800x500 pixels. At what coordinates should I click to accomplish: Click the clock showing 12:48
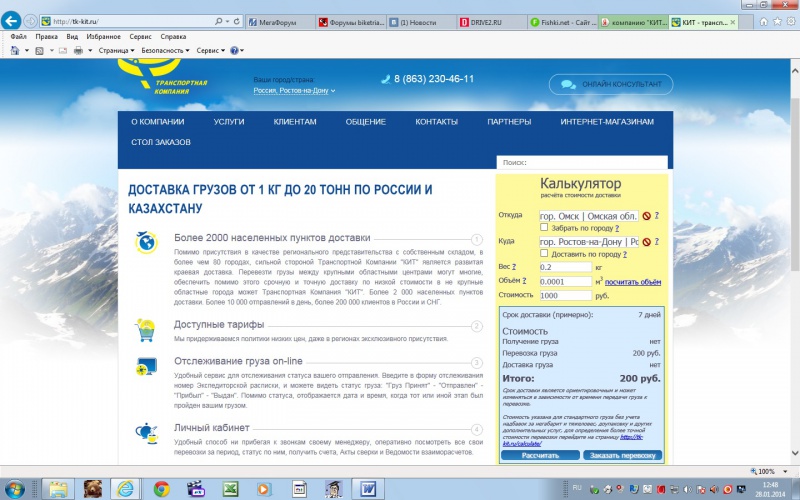(x=770, y=485)
